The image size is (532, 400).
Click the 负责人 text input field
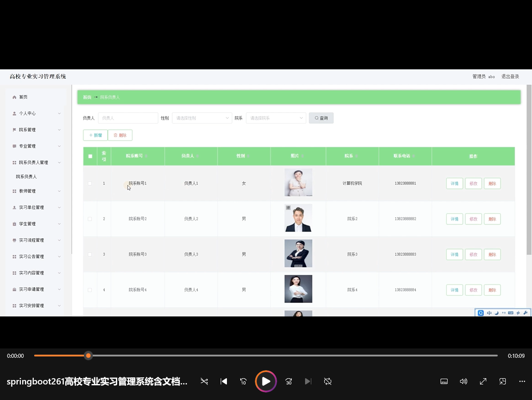(128, 118)
